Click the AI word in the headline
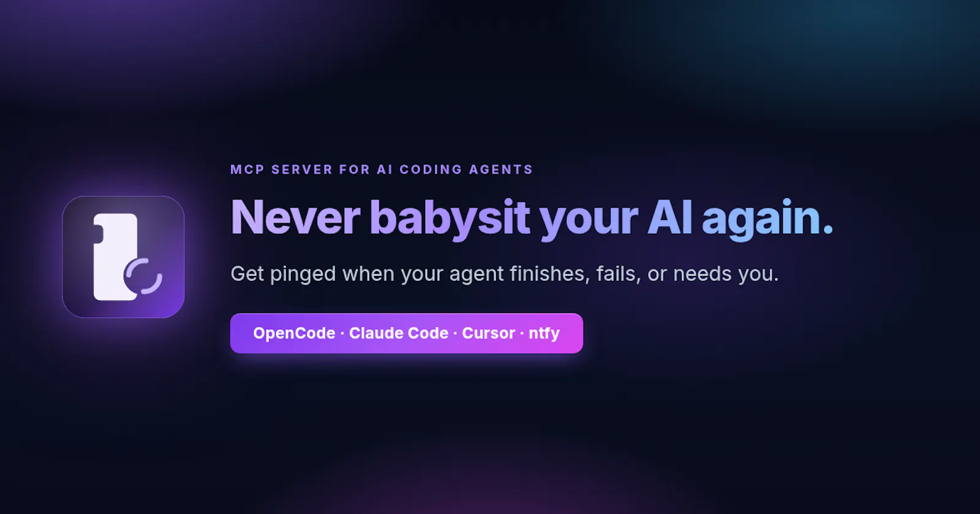This screenshot has width=980, height=514. coord(670,217)
